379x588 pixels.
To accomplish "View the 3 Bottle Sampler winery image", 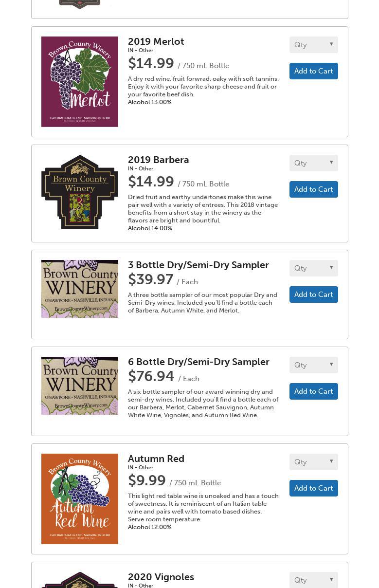I will click(80, 289).
